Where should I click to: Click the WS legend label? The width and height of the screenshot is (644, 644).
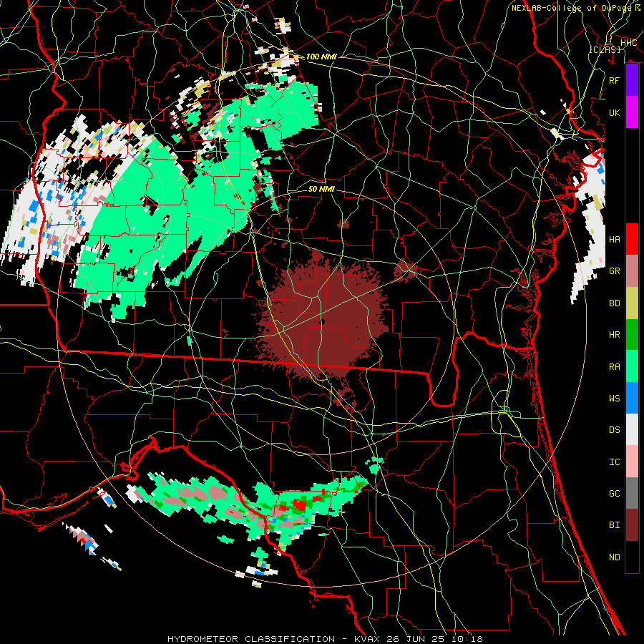(615, 399)
